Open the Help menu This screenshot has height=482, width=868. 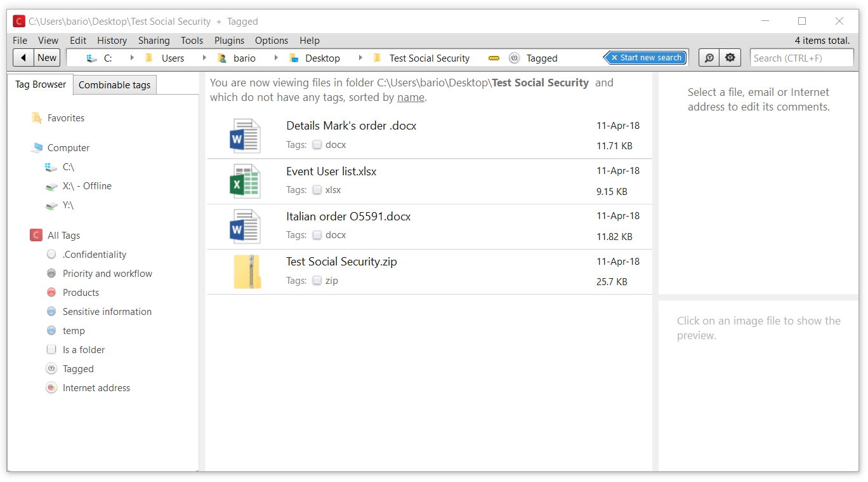point(310,40)
